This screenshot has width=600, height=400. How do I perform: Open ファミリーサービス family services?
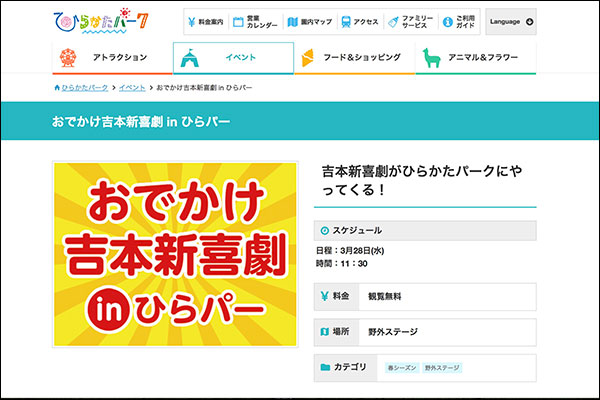point(410,21)
